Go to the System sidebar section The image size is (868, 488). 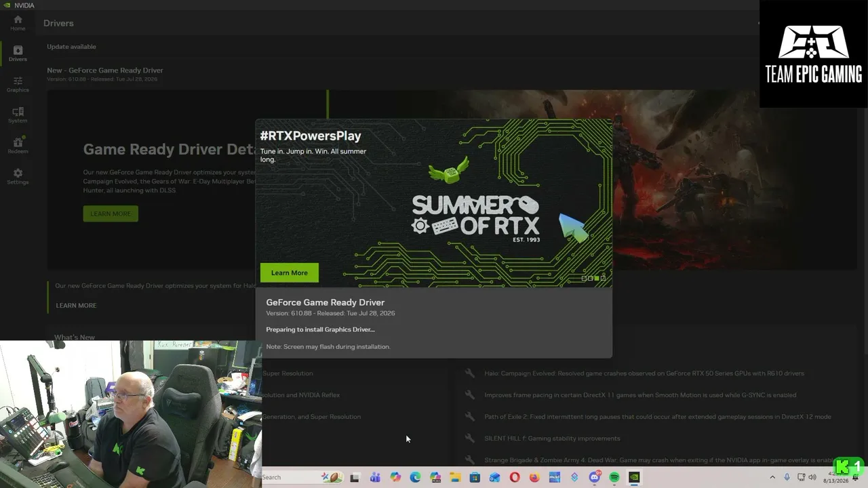pos(18,115)
